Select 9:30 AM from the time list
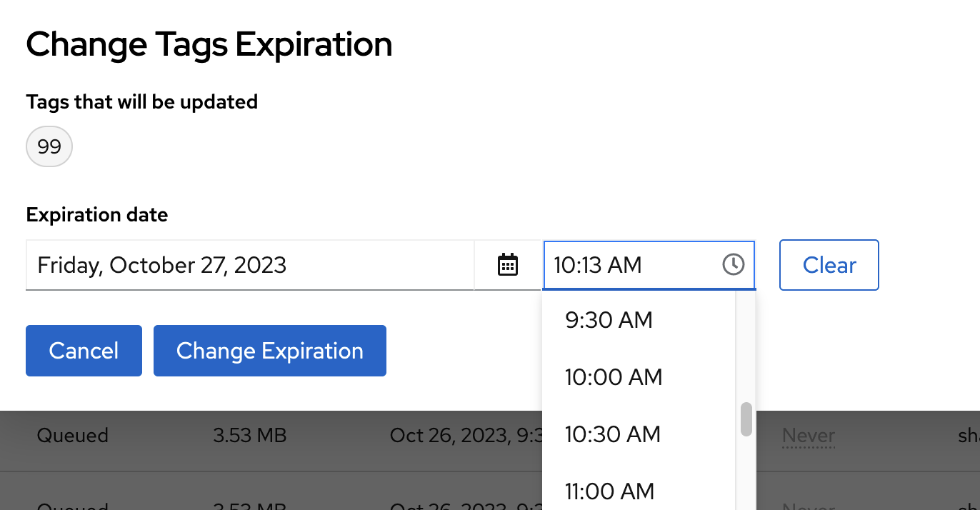Viewport: 980px width, 510px height. [x=609, y=320]
